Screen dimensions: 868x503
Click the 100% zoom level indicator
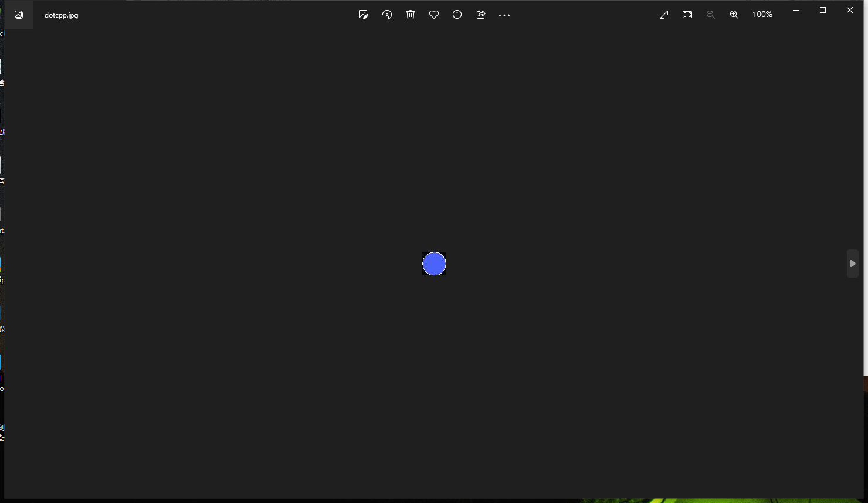tap(762, 15)
